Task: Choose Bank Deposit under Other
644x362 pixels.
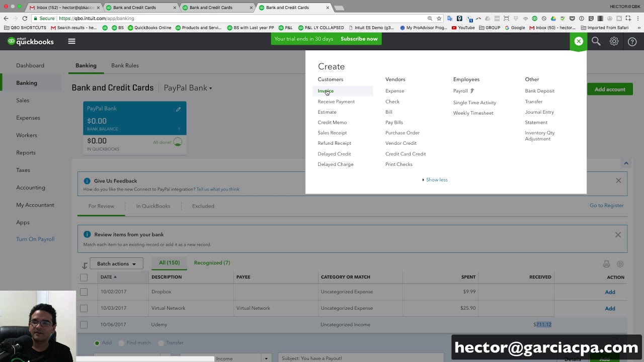Action: click(539, 91)
